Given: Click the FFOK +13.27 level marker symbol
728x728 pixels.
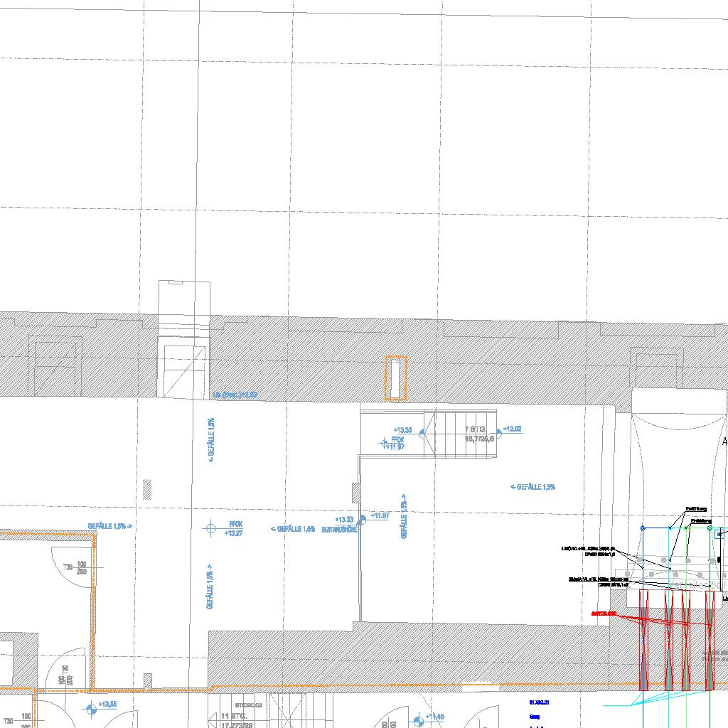Looking at the screenshot, I should pyautogui.click(x=210, y=528).
